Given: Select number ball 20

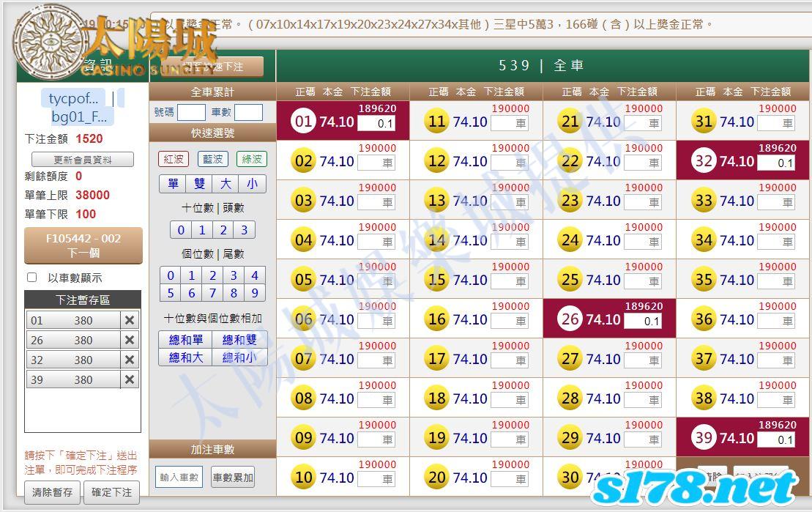Looking at the screenshot, I should 436,478.
